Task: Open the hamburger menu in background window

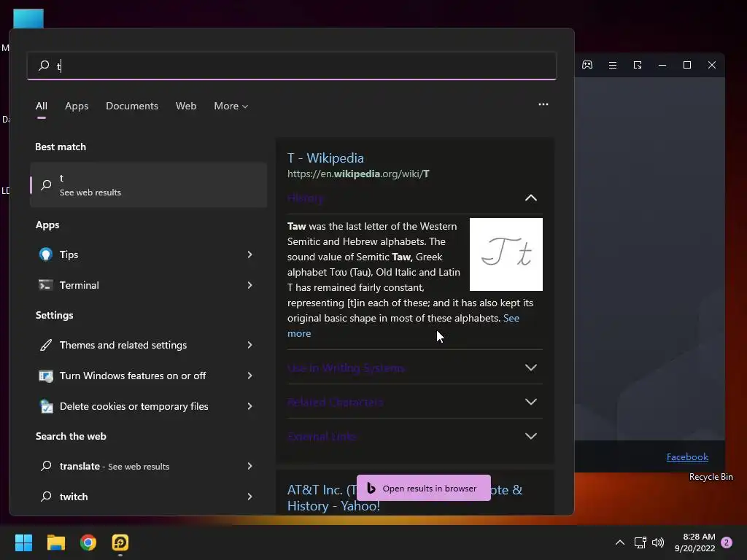Action: tap(613, 65)
